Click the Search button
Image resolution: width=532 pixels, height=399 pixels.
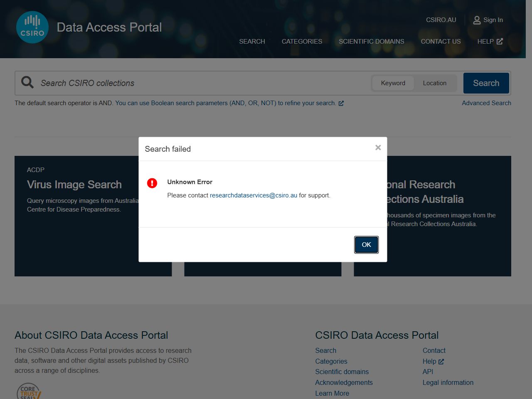pyautogui.click(x=486, y=83)
